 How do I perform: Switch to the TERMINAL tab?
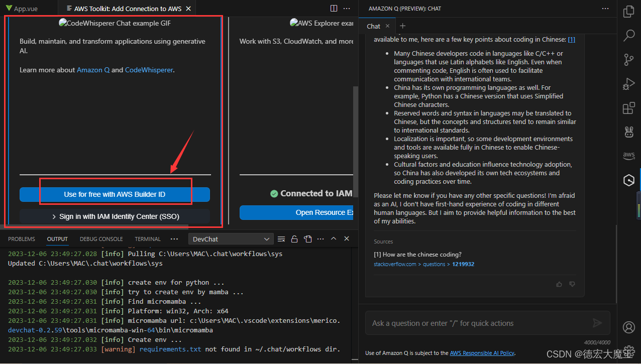(147, 238)
